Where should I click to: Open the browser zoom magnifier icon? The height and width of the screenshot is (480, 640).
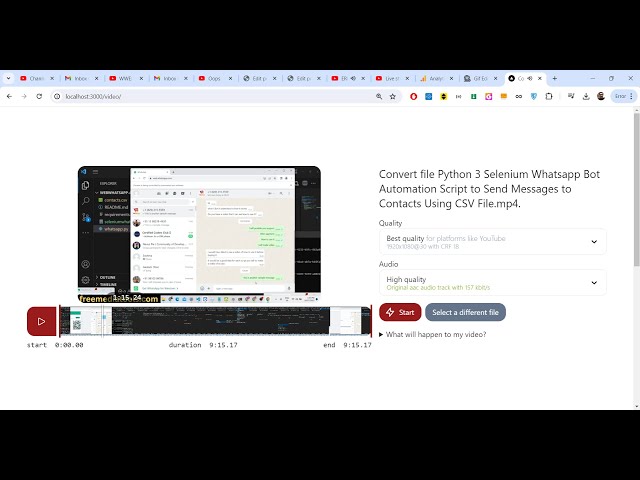click(379, 96)
